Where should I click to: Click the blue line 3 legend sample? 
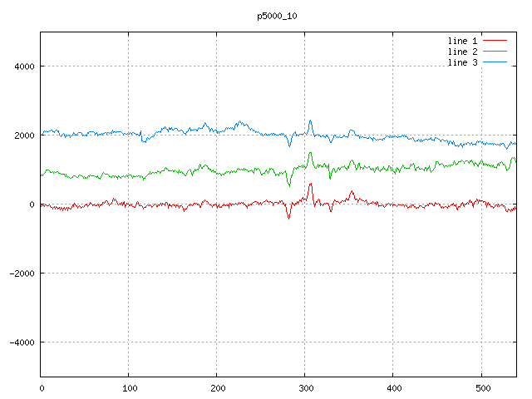click(x=495, y=62)
